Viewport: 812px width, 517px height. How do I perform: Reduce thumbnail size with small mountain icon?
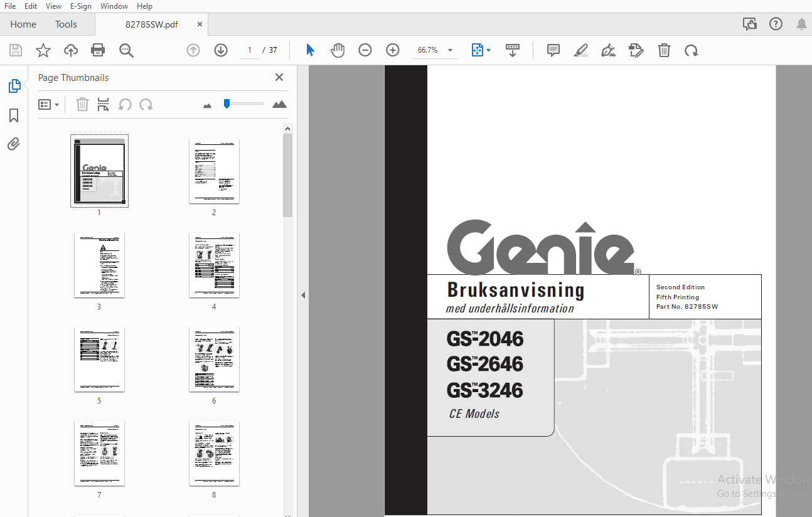(x=208, y=105)
